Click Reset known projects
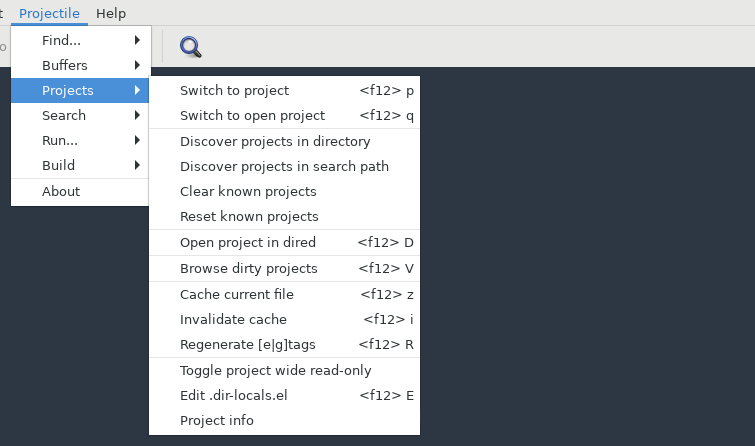 click(x=249, y=216)
